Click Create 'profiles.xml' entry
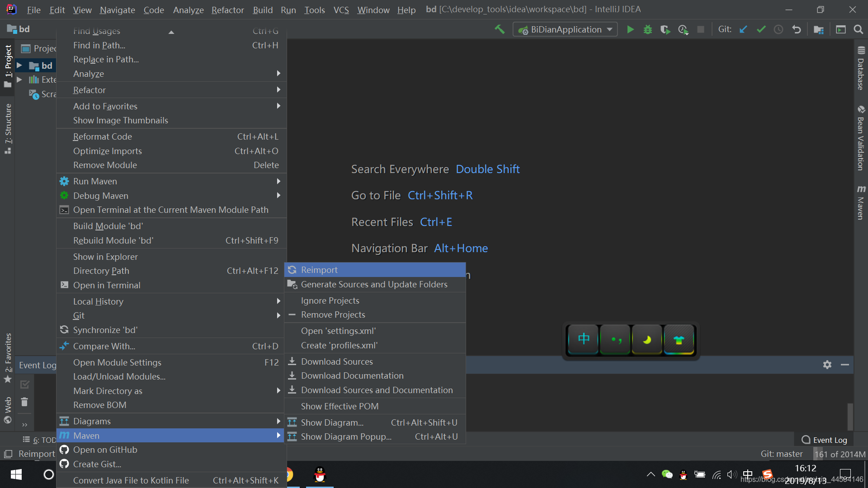Viewport: 868px width, 488px height. pos(375,345)
